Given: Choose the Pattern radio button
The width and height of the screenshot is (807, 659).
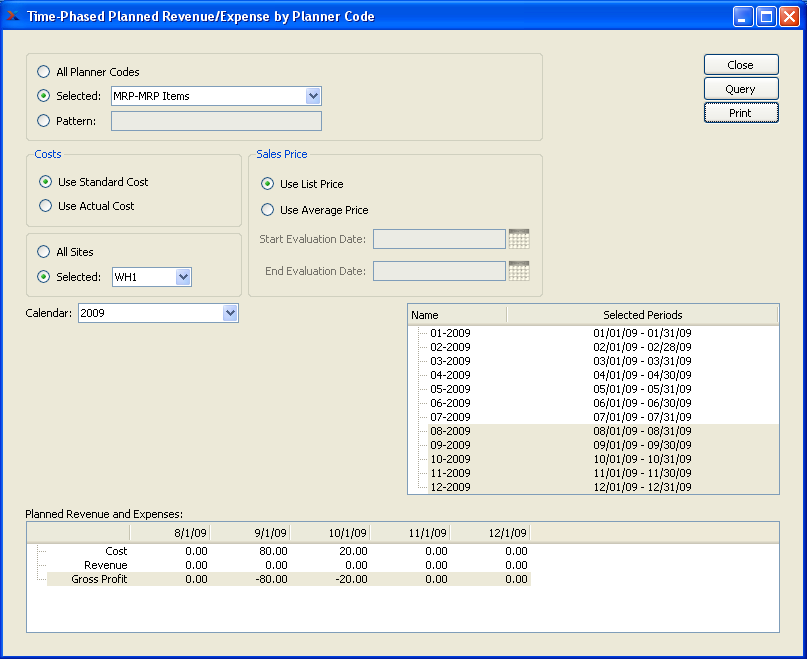Looking at the screenshot, I should point(43,121).
